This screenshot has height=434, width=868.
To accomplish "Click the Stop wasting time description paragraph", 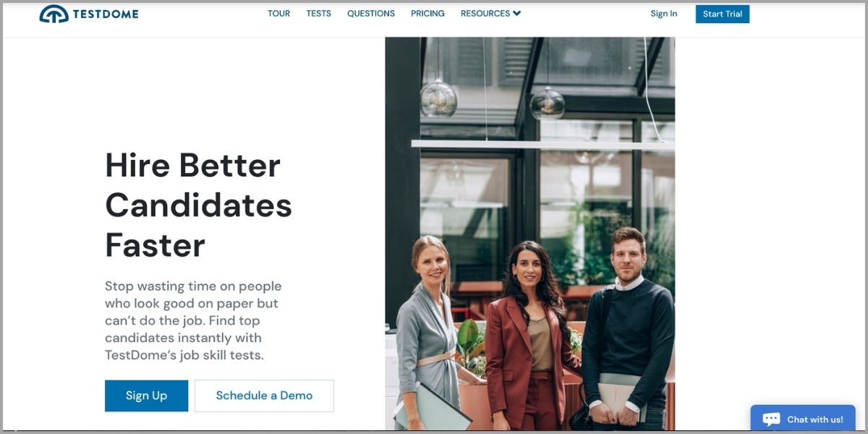I will tap(193, 320).
